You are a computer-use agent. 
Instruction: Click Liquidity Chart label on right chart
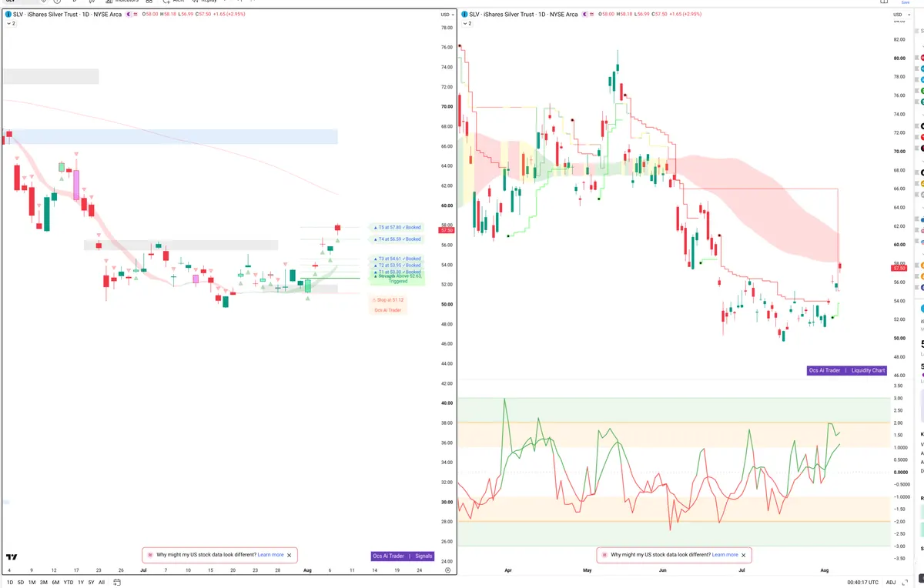(x=868, y=370)
